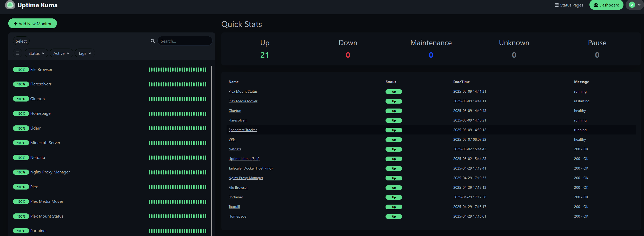The width and height of the screenshot is (644, 236).
Task: Open the Status filter dropdown
Action: tap(37, 53)
